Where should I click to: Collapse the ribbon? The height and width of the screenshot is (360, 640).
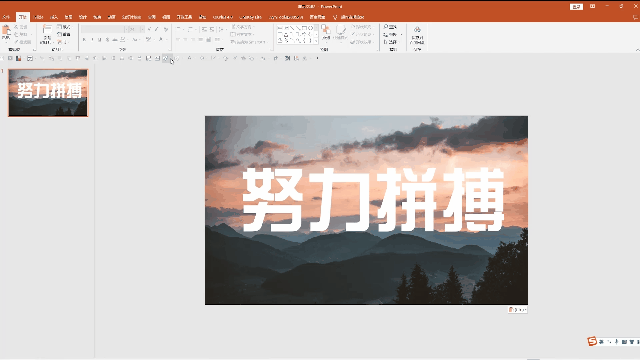pos(637,50)
